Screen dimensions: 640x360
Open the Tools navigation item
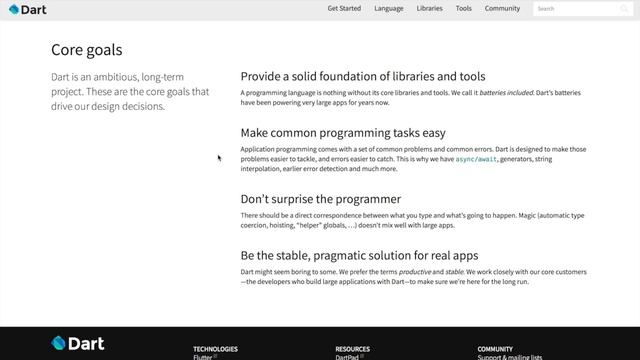[x=464, y=8]
